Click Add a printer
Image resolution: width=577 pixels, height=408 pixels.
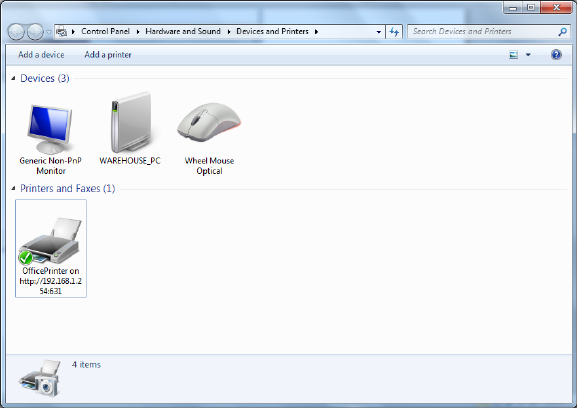point(108,55)
